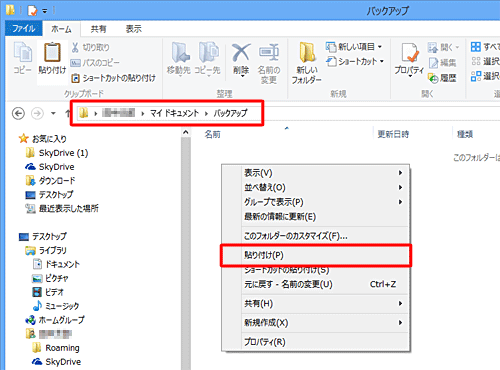Switch to the Home (ホーム) tab
This screenshot has height=370, width=500.
tap(61, 29)
